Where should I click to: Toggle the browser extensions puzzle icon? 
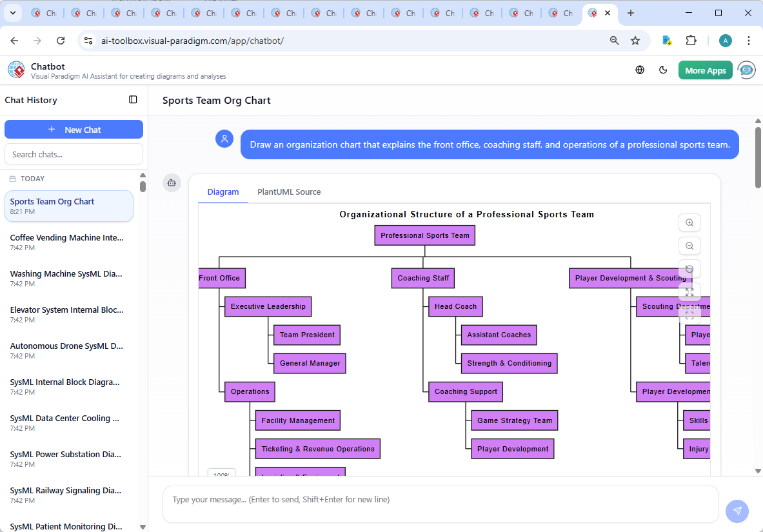[x=691, y=40]
